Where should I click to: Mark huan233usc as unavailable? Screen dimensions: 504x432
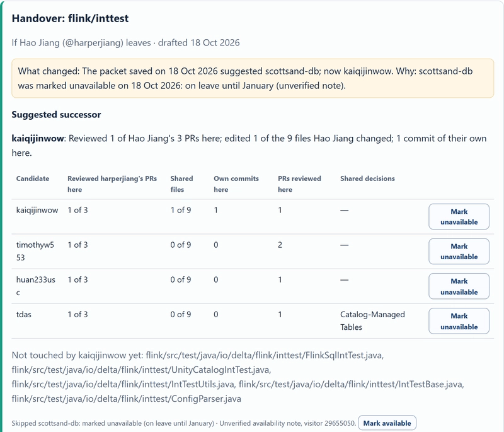(x=459, y=286)
